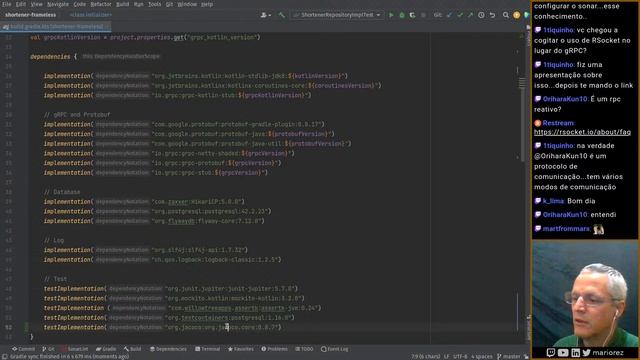The width and height of the screenshot is (640, 360).
Task: Place caret in jacoco dependency line
Action: 162,327
